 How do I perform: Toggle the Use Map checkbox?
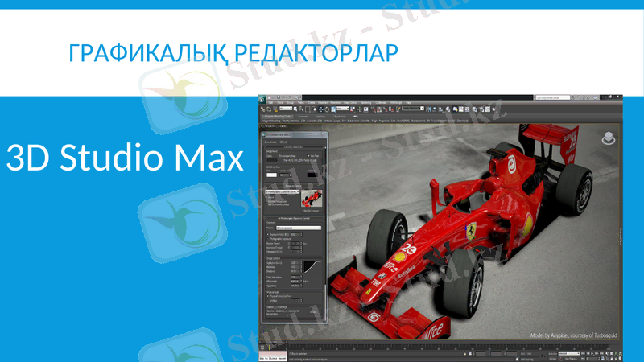tap(308, 155)
